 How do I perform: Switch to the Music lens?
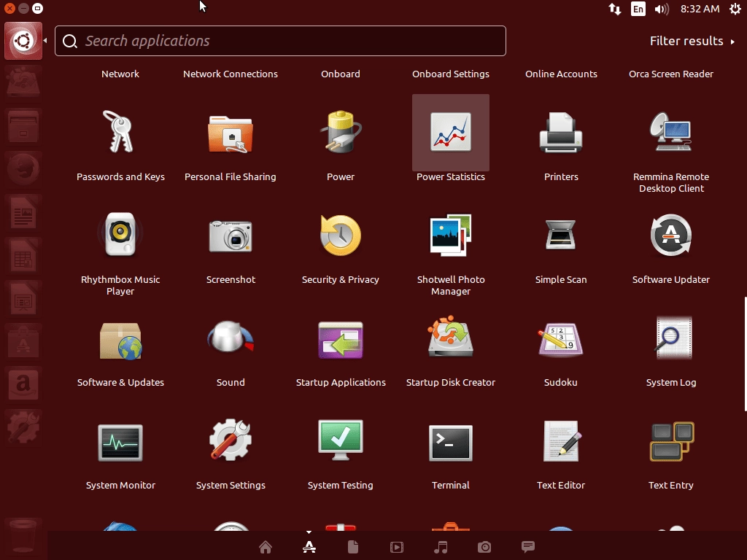point(441,547)
